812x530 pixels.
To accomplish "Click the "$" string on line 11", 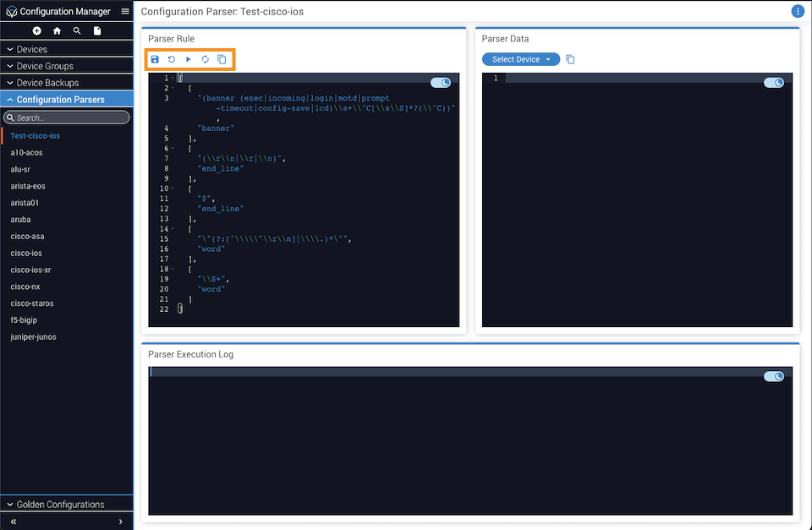I will click(205, 199).
